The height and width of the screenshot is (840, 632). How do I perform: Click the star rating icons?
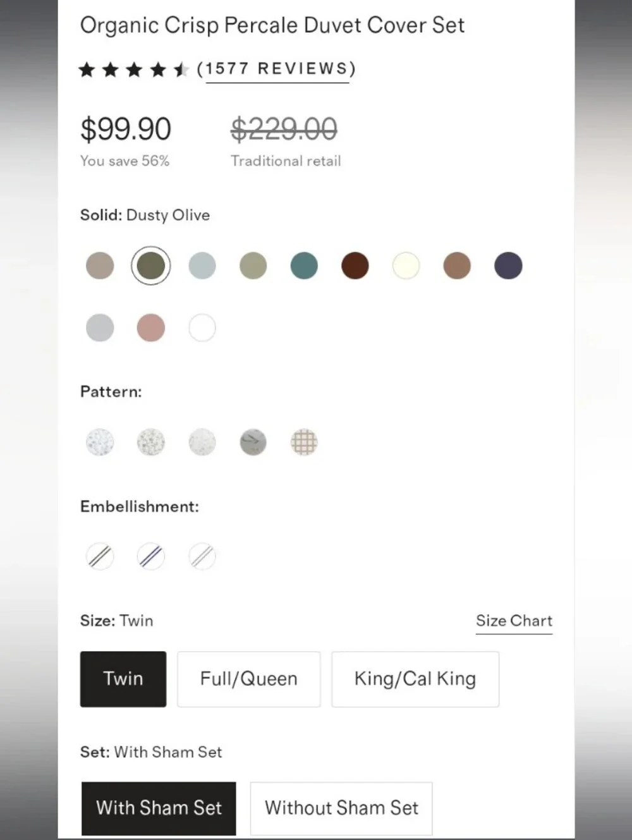(x=134, y=69)
